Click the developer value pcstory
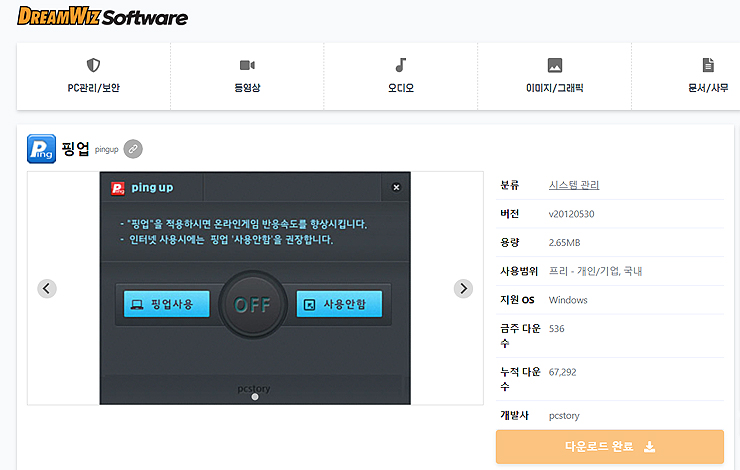The height and width of the screenshot is (470, 740). click(564, 416)
